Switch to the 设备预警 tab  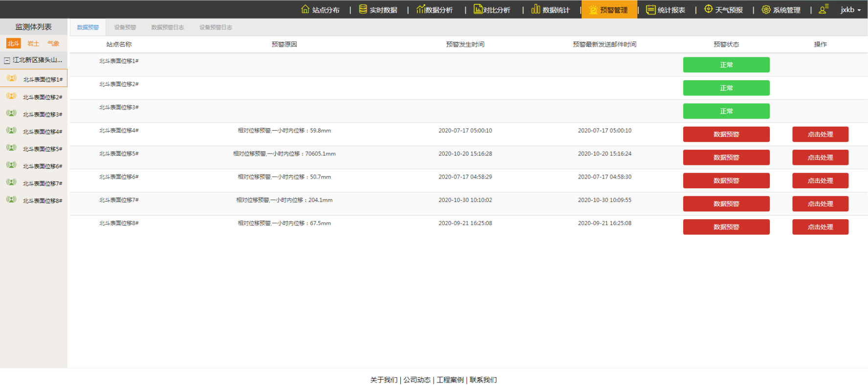pyautogui.click(x=125, y=27)
